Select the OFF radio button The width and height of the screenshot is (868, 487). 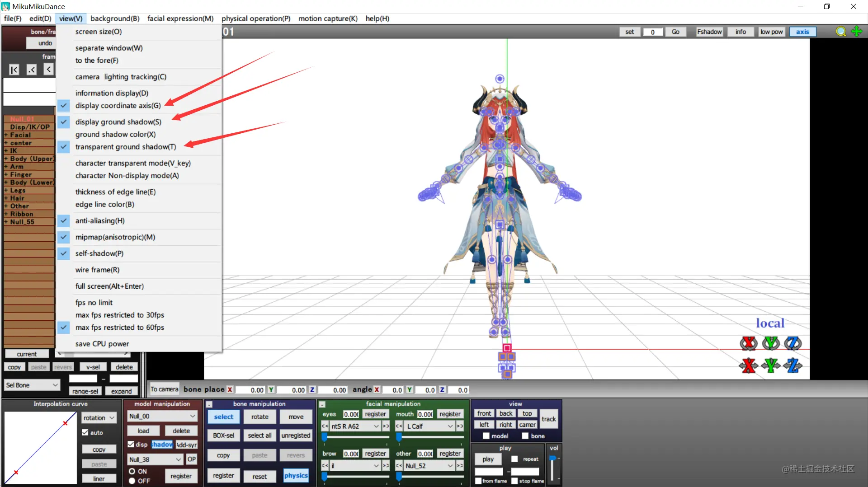coord(132,481)
